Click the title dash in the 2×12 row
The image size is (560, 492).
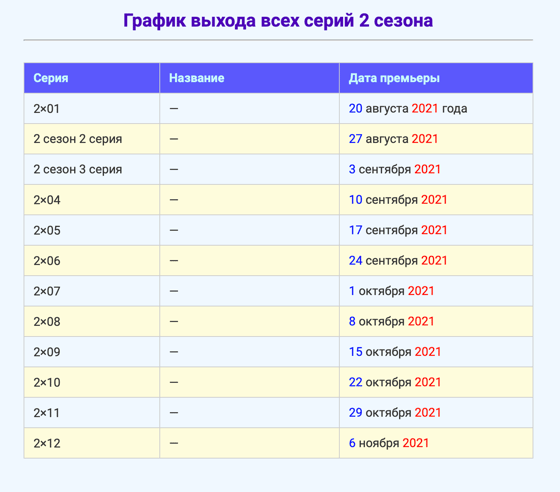pyautogui.click(x=174, y=443)
